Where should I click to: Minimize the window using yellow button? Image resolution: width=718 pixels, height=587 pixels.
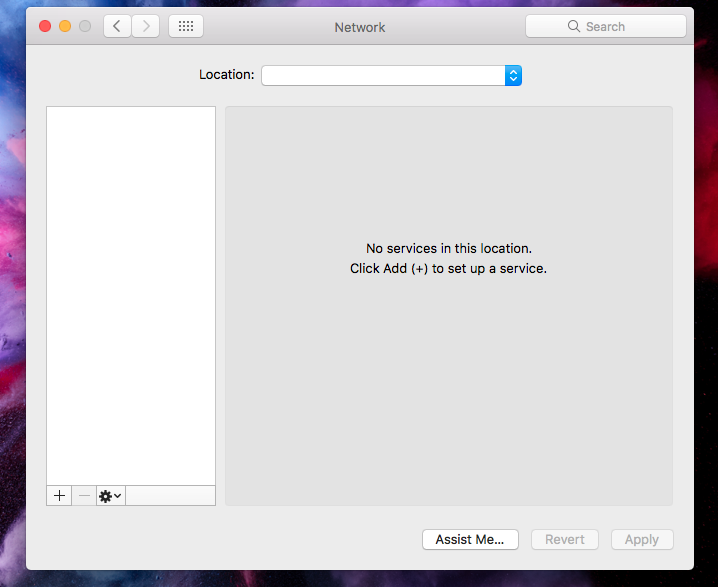65,27
